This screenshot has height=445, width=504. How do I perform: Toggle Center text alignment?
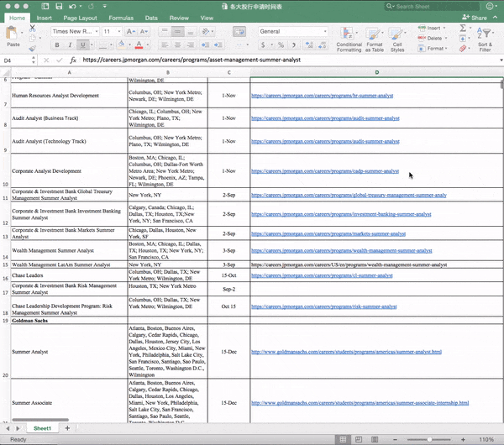(177, 45)
